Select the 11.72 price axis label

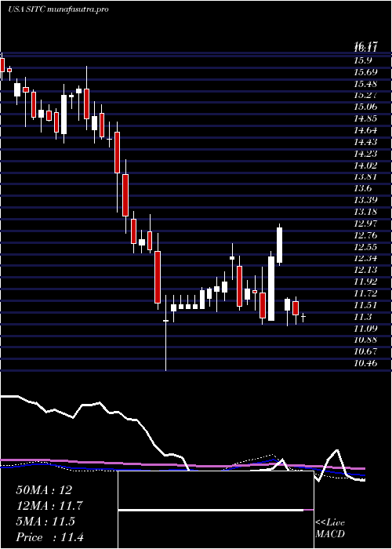click(x=366, y=293)
